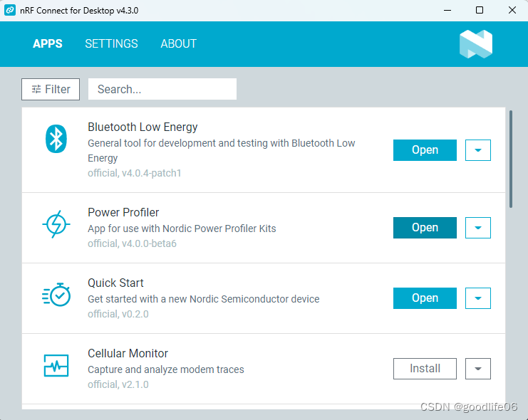Expand dropdown next to Cellular Monitor Install
The image size is (528, 420).
(x=478, y=369)
